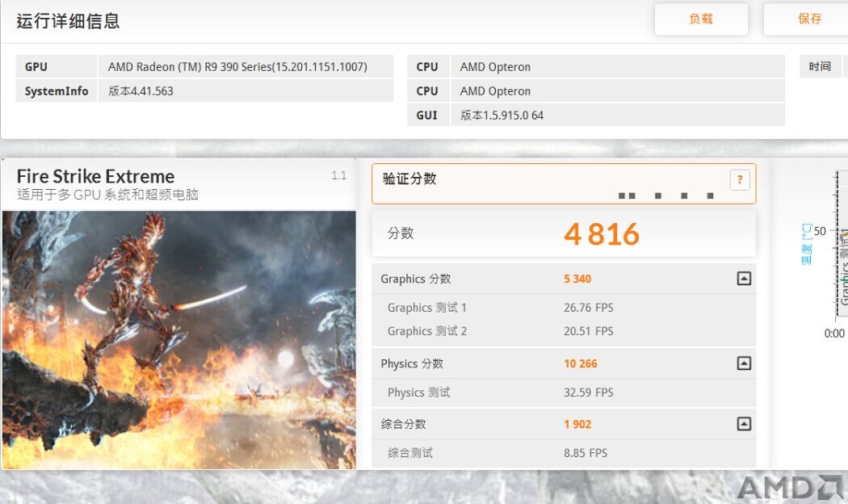Image resolution: width=848 pixels, height=504 pixels.
Task: Select the second AMD Opteron CPU value
Action: click(618, 90)
